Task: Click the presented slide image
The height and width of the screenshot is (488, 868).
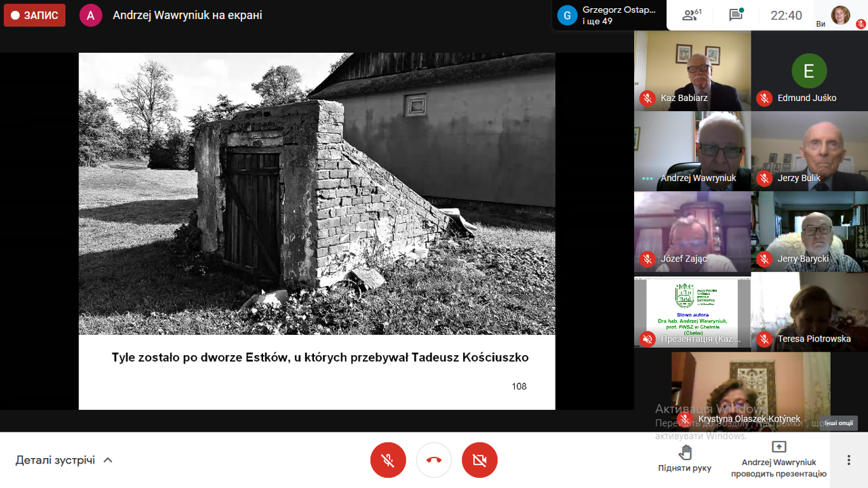Action: coord(317,193)
